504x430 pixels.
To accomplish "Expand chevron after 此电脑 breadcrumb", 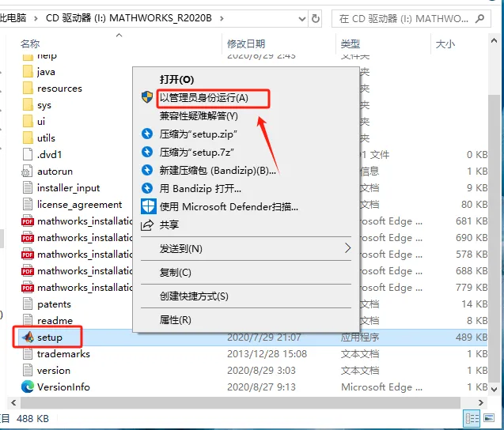I will click(x=36, y=18).
